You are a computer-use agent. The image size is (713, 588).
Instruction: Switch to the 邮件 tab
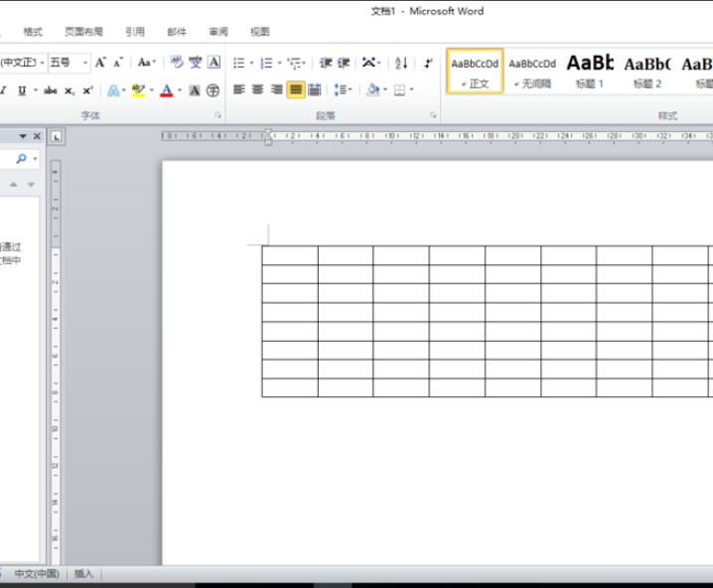point(177,32)
